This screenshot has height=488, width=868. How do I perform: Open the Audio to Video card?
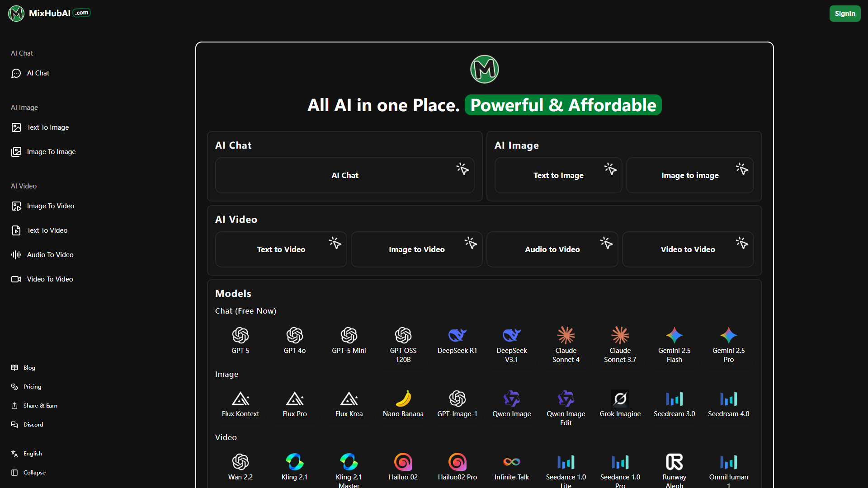click(x=552, y=249)
